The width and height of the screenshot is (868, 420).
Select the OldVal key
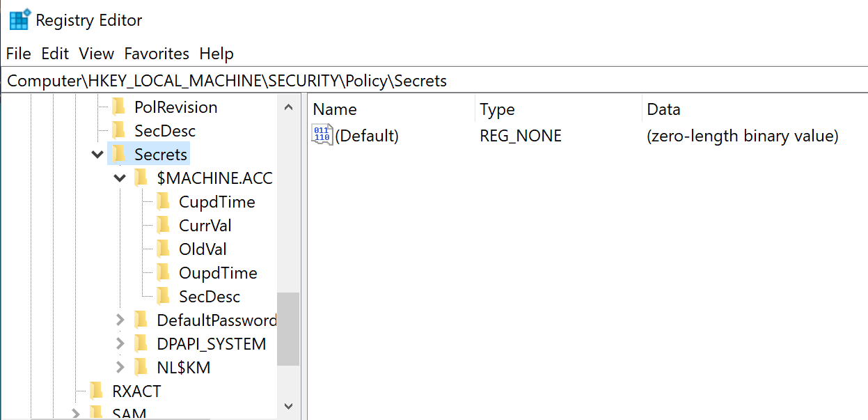pyautogui.click(x=203, y=249)
